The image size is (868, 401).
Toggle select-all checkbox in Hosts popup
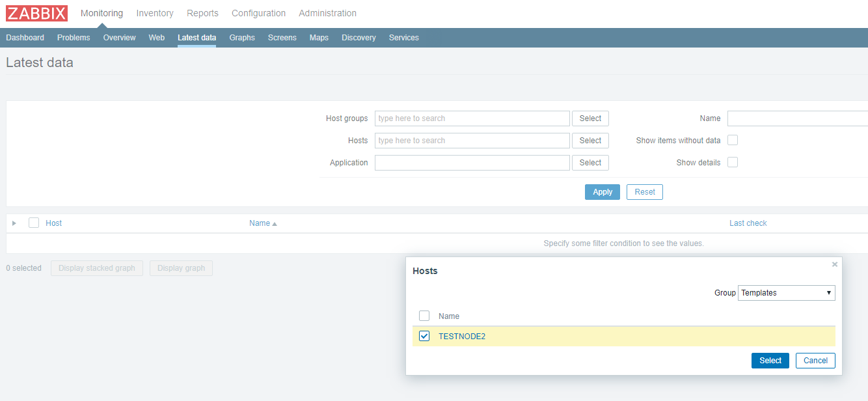(424, 316)
